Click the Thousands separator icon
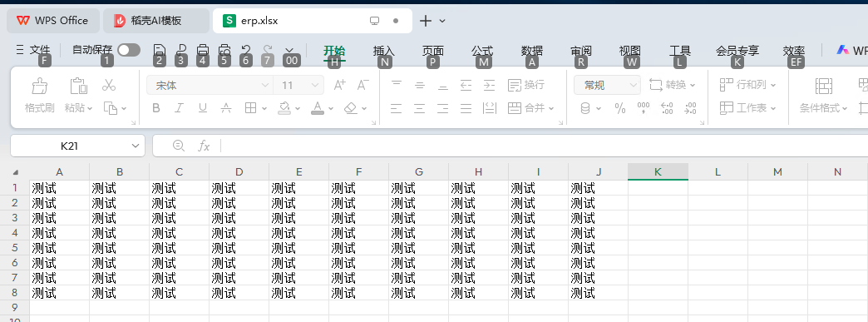 (x=644, y=108)
